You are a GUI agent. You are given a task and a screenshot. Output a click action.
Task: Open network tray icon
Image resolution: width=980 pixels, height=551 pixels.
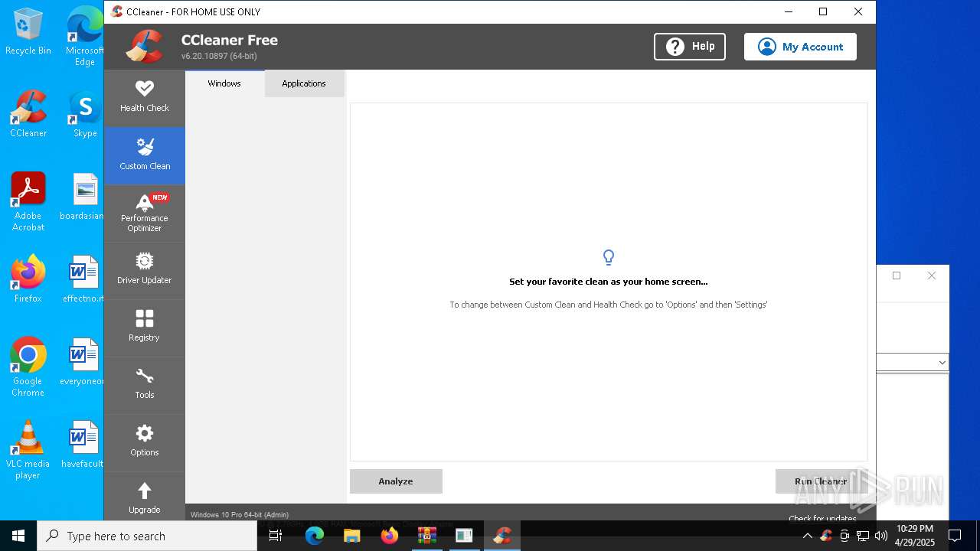[863, 536]
